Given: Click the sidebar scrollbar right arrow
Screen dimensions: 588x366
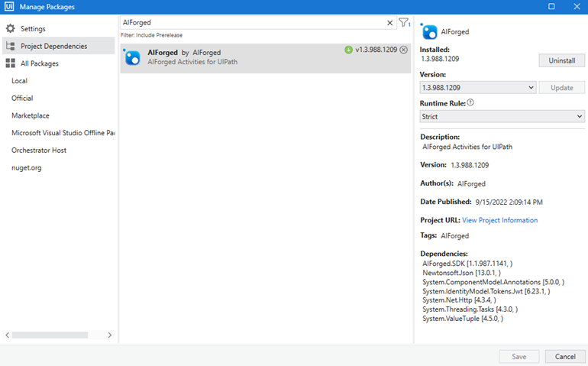Looking at the screenshot, I should (109, 335).
